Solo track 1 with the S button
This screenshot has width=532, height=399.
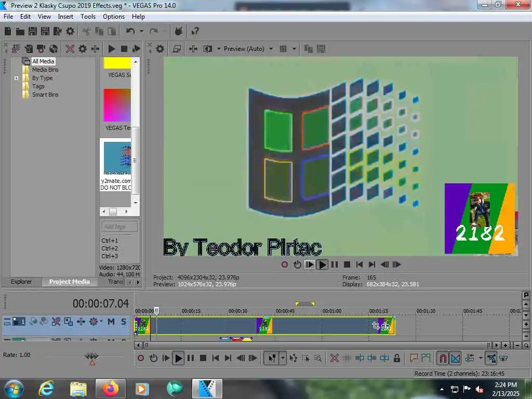tap(124, 322)
